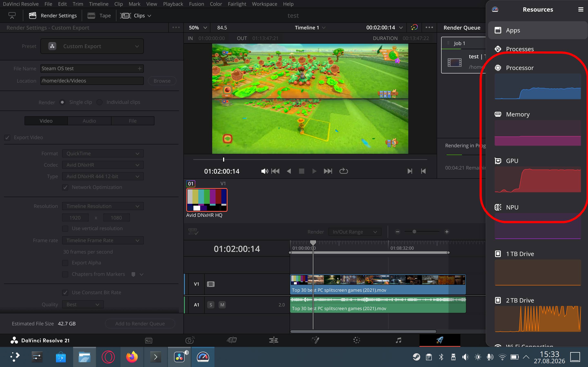Mute the A1 audio track
The width and height of the screenshot is (588, 367).
pyautogui.click(x=222, y=305)
